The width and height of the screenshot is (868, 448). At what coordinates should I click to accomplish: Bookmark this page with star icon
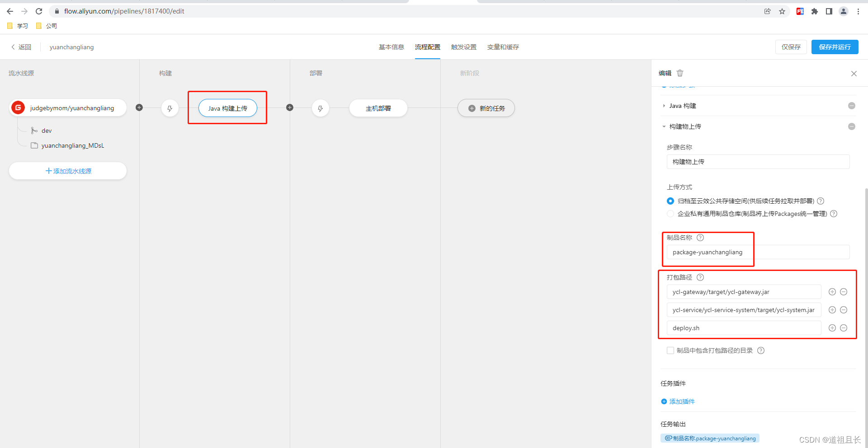[x=782, y=11]
